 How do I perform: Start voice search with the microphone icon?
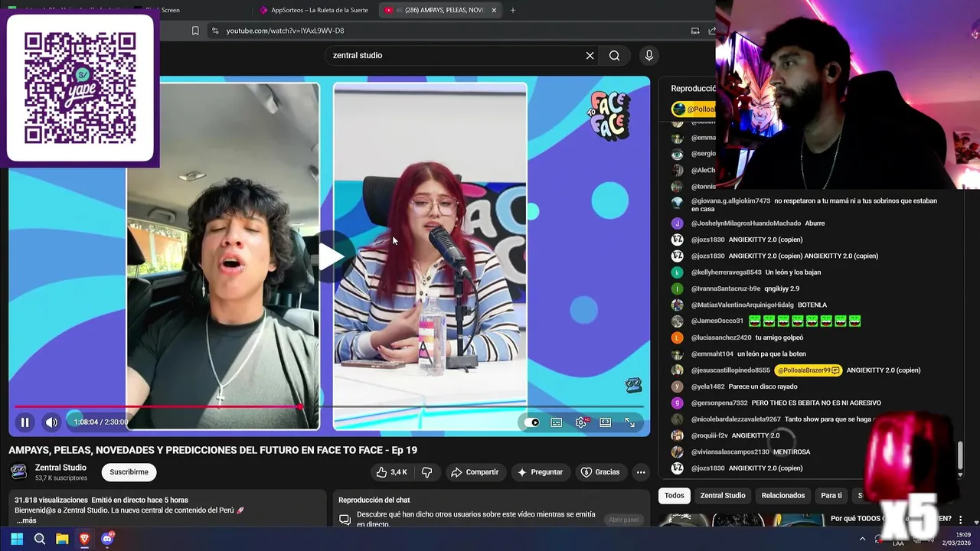coord(649,55)
